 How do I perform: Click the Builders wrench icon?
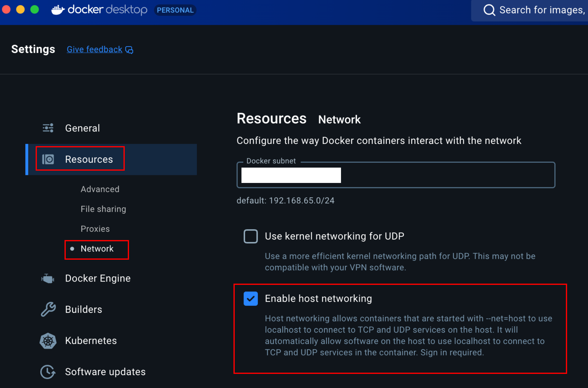coord(48,309)
